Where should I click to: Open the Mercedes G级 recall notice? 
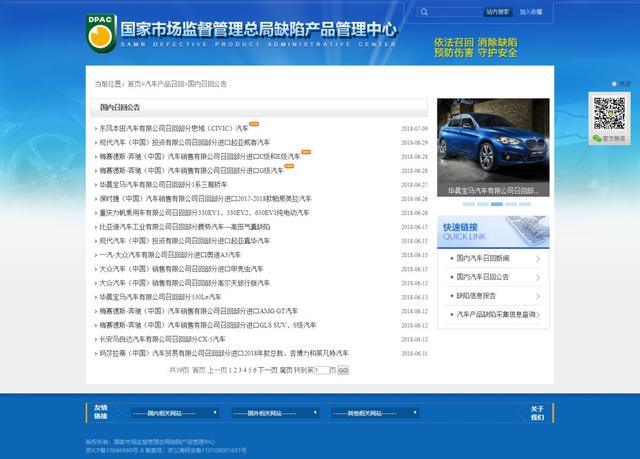[191, 171]
